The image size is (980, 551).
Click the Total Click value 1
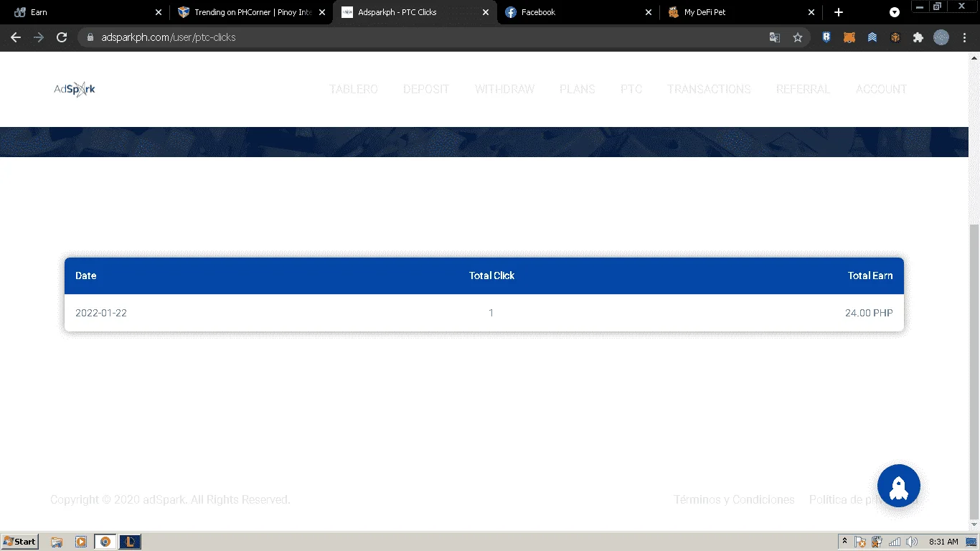(491, 313)
